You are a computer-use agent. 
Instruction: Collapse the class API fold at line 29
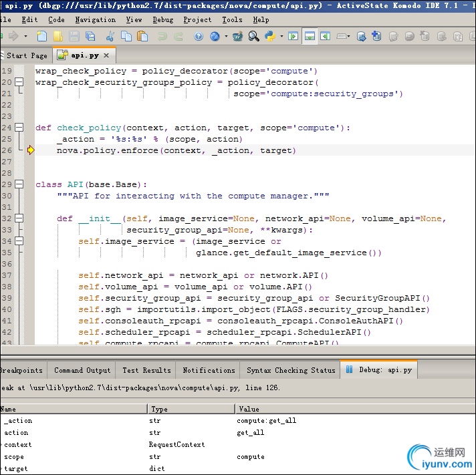click(x=19, y=184)
